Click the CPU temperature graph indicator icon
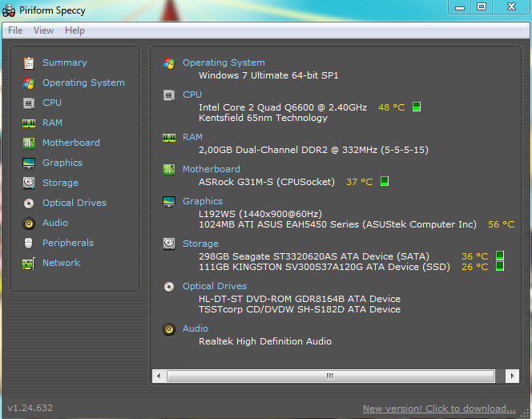 417,107
